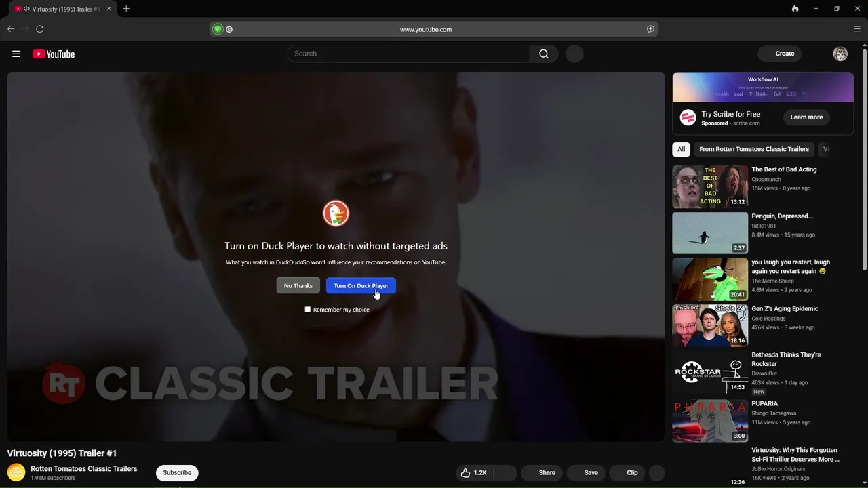Click Learn more on the Scribe ad
The width and height of the screenshot is (868, 488).
[x=806, y=117]
